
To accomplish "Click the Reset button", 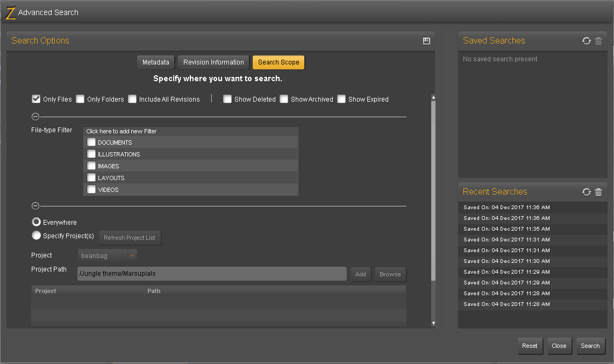I will tap(530, 346).
